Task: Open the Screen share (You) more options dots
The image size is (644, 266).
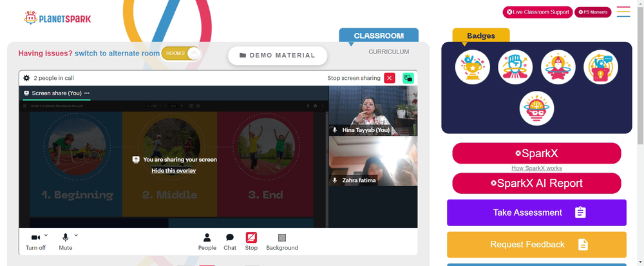Action: (87, 93)
